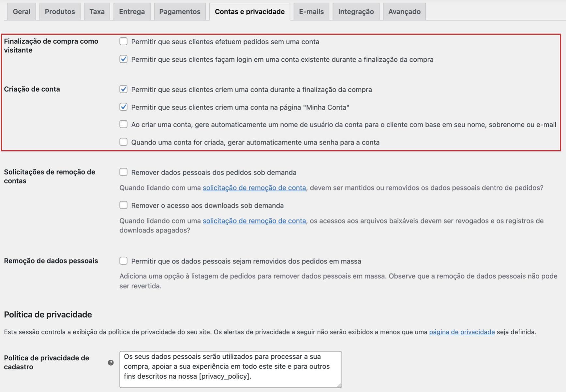Open the E-mails tab
This screenshot has width=566, height=392.
pyautogui.click(x=311, y=12)
